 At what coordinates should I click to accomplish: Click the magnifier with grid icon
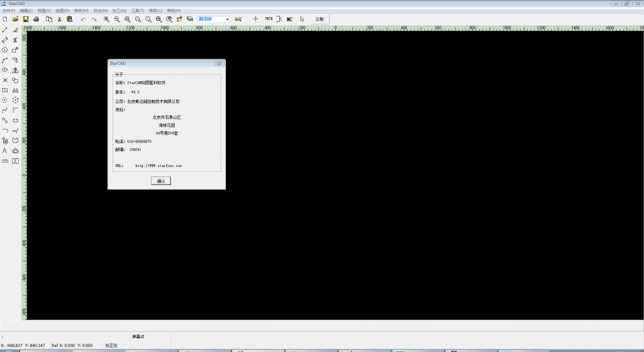click(x=158, y=19)
